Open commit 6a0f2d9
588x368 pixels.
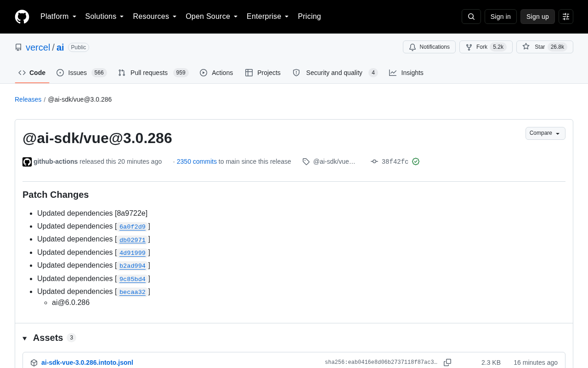[132, 227]
